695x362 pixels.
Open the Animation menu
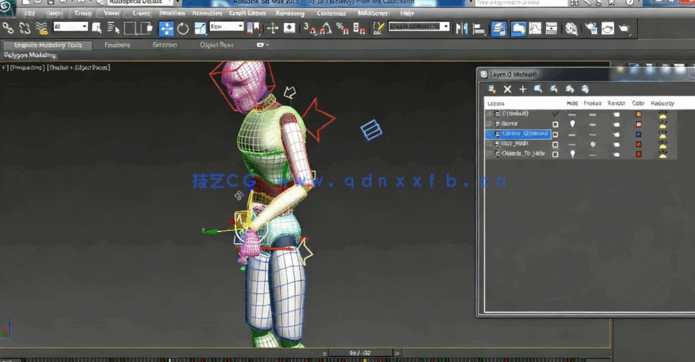(207, 13)
